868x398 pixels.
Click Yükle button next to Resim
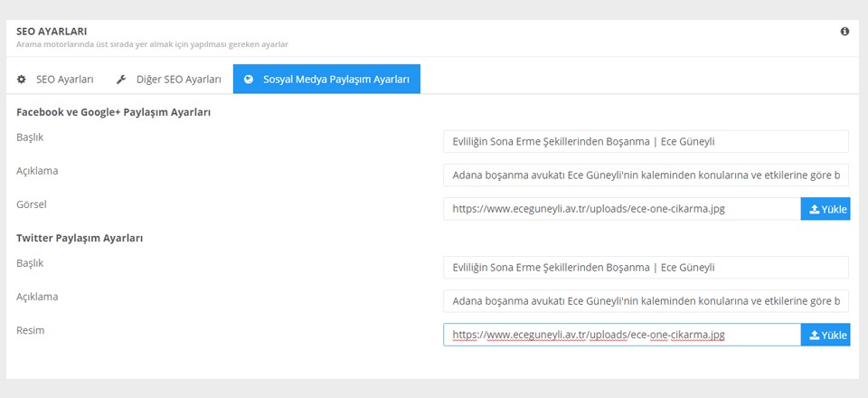[826, 335]
